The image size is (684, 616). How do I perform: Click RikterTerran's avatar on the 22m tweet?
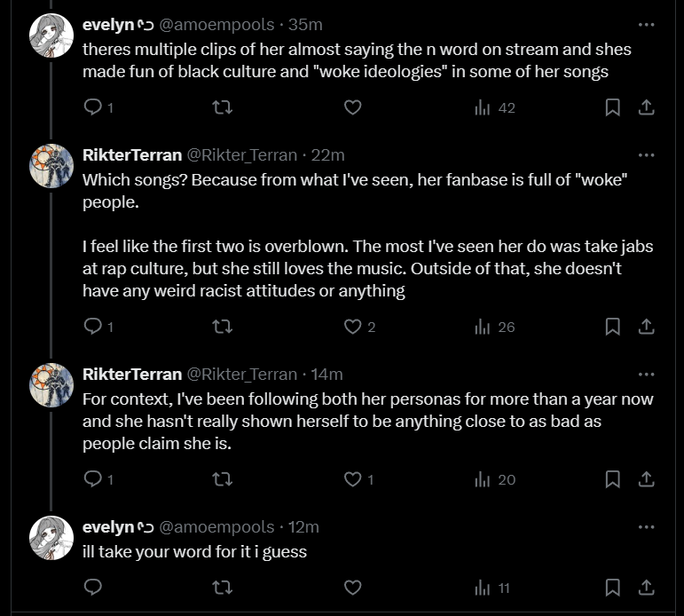(51, 166)
